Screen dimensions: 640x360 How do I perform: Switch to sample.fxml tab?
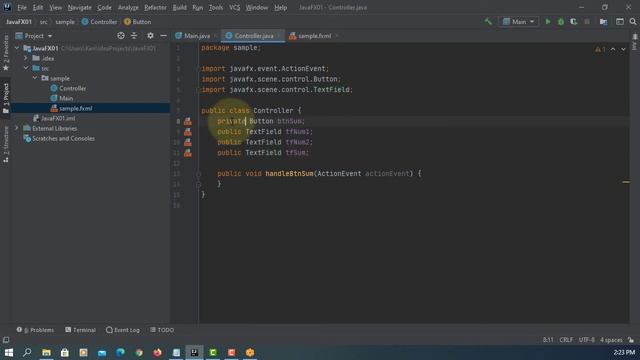(314, 36)
